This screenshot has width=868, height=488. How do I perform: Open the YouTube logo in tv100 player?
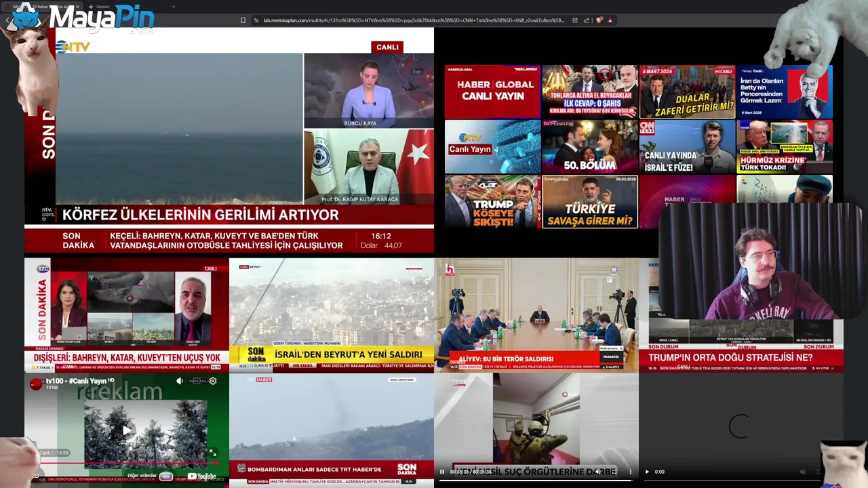tap(201, 476)
